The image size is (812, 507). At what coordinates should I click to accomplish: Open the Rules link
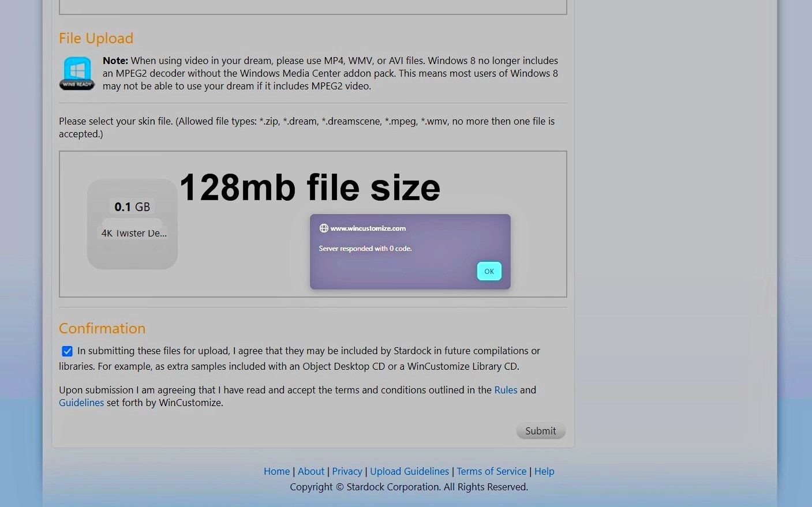pyautogui.click(x=506, y=390)
